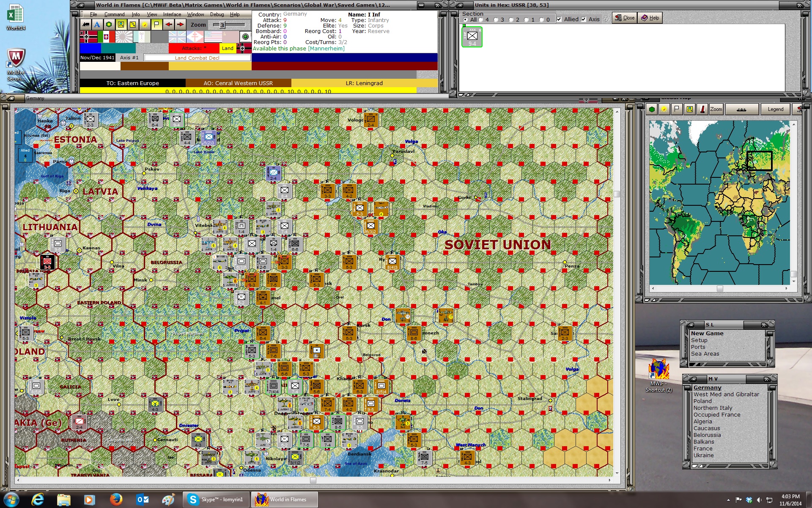
Task: Click the blue letter A toolbar icon
Action: 97,25
